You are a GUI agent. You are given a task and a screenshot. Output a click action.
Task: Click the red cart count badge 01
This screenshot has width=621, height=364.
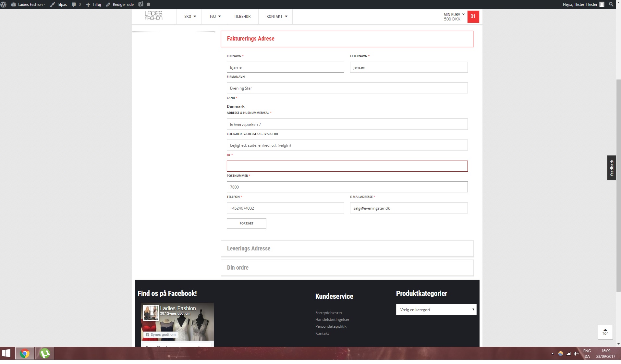[x=473, y=17]
